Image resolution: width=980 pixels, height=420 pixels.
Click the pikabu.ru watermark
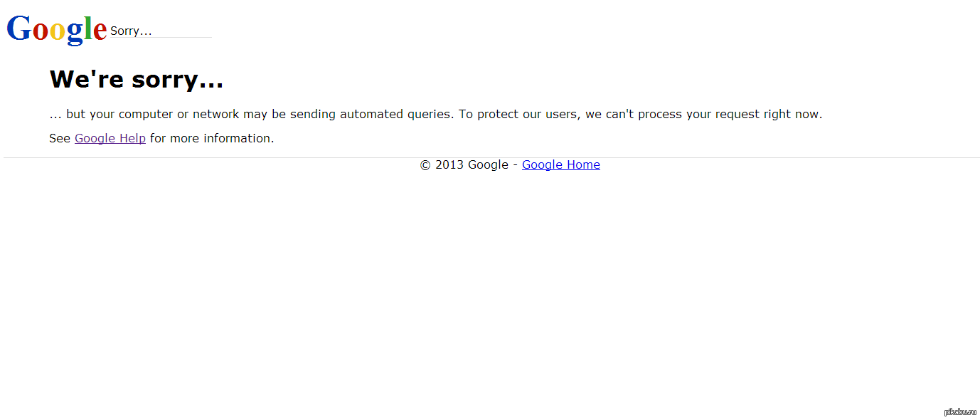(959, 411)
